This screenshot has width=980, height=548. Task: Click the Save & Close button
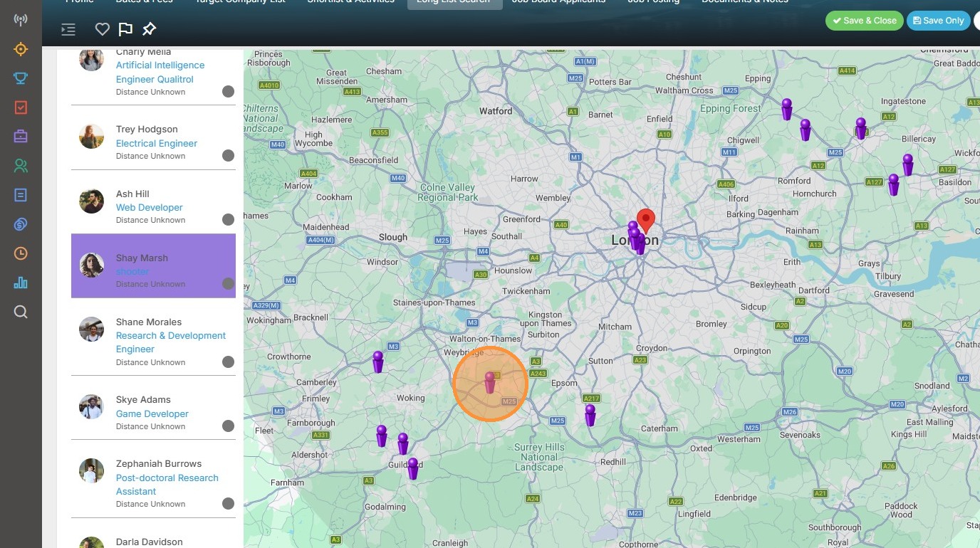pyautogui.click(x=865, y=21)
